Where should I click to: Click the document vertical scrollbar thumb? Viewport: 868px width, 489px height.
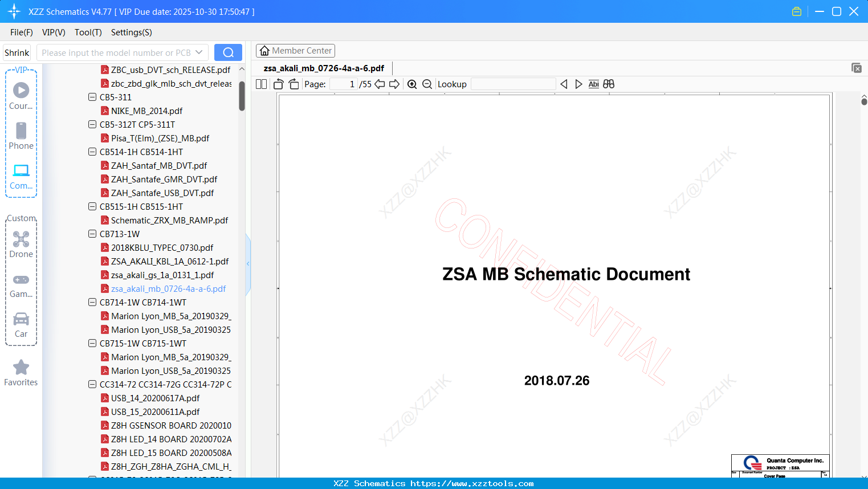click(864, 101)
